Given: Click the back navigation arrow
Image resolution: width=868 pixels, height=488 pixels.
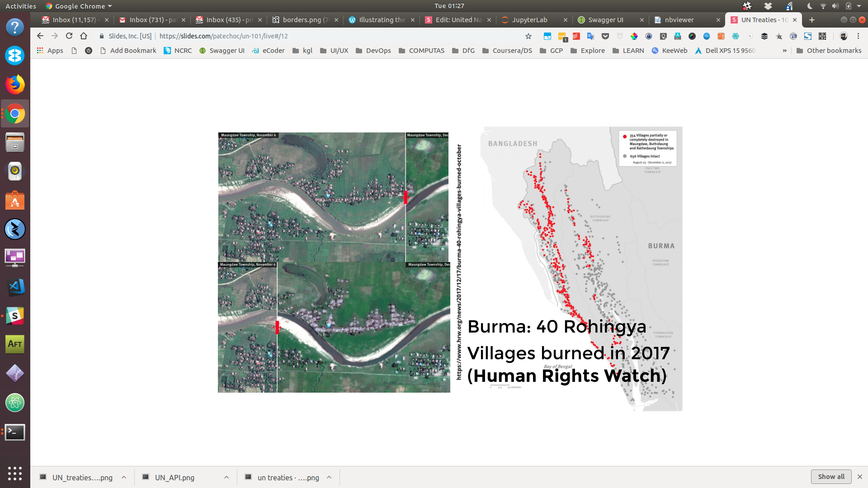Looking at the screenshot, I should (x=40, y=36).
